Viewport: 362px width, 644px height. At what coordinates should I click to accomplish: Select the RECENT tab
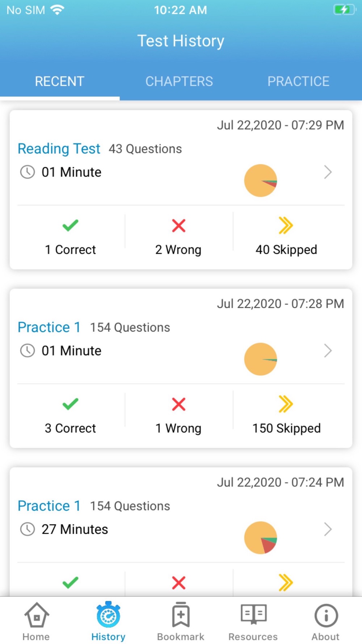(x=60, y=81)
